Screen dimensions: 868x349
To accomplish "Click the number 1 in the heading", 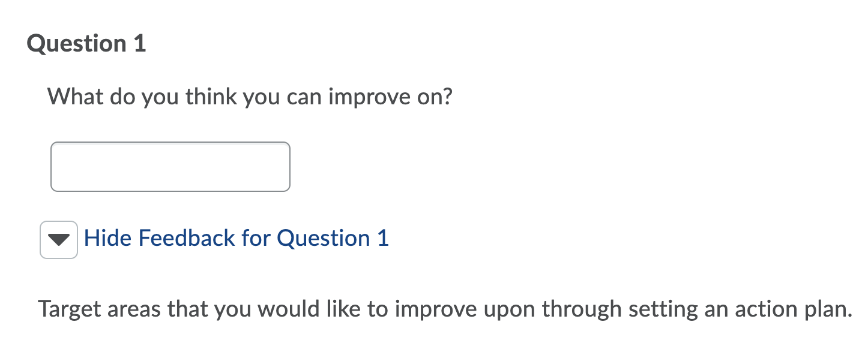I will pyautogui.click(x=139, y=44).
